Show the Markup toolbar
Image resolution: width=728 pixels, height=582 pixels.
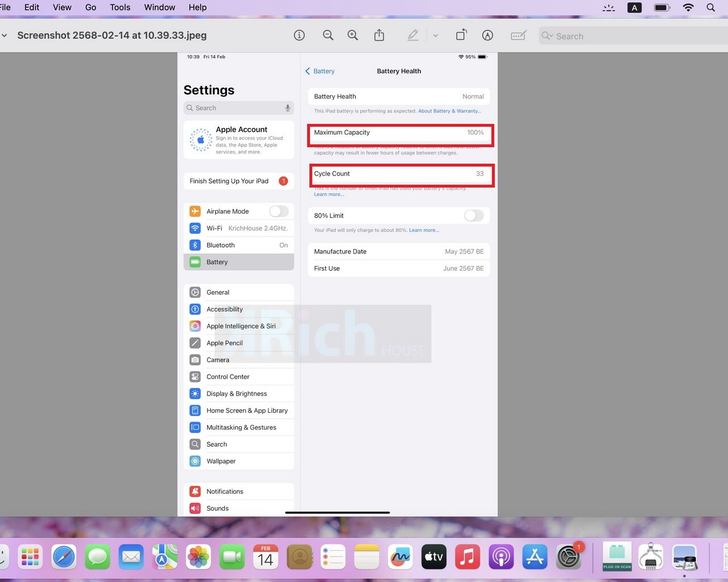pos(487,35)
